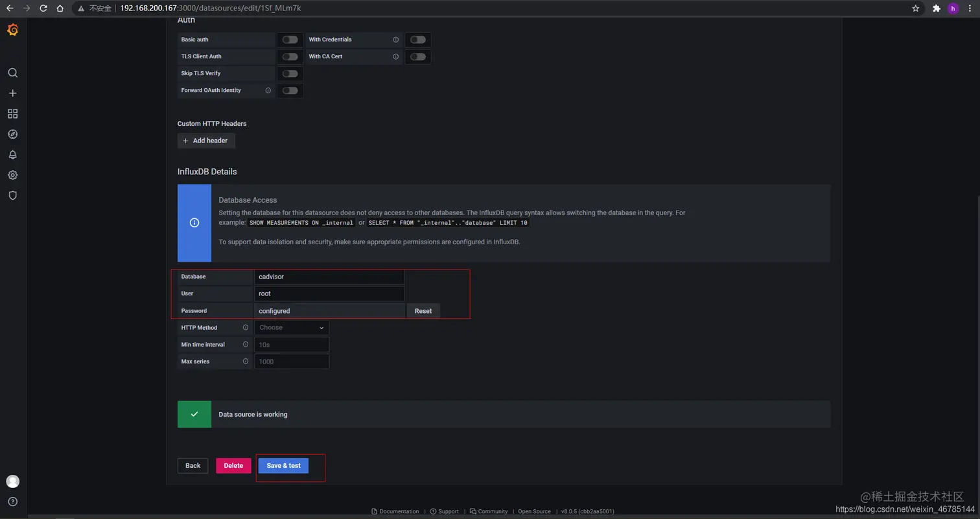This screenshot has width=980, height=519.
Task: Click the 'Database Access' info title
Action: tap(248, 200)
